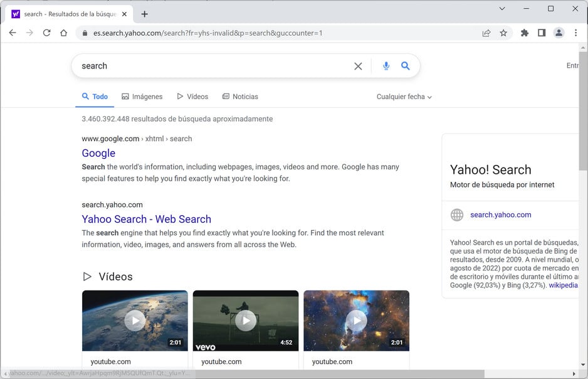Toggle the browser side panel icon
The height and width of the screenshot is (379, 588).
[x=542, y=33]
